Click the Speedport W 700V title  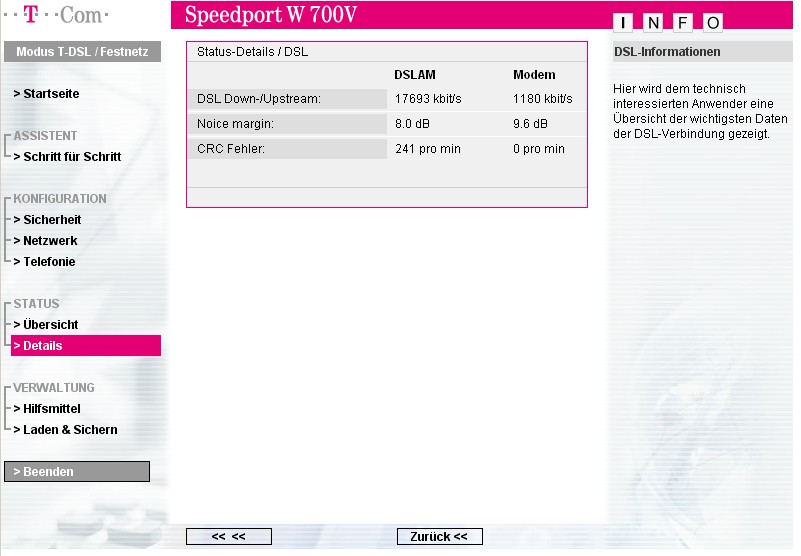pos(271,14)
